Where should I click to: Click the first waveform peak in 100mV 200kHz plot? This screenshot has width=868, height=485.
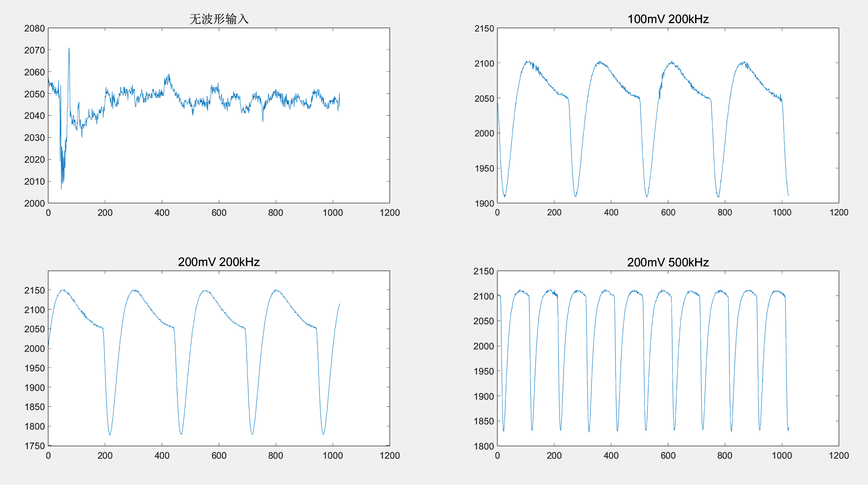coord(528,62)
